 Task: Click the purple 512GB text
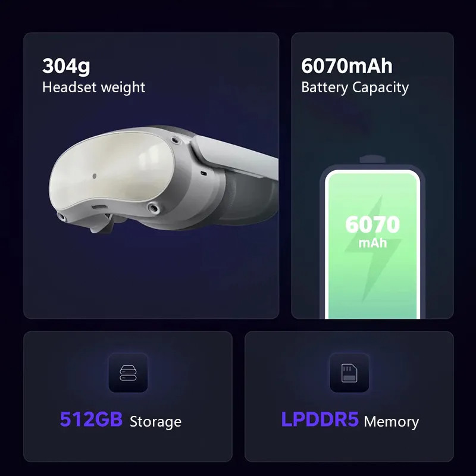[x=91, y=419]
